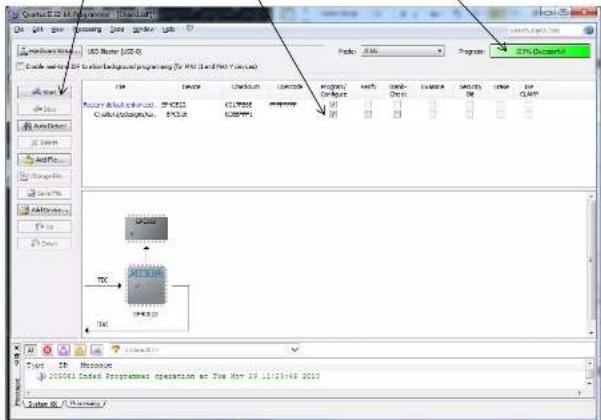Click the Add File button
The width and height of the screenshot is (601, 420).
pos(44,159)
